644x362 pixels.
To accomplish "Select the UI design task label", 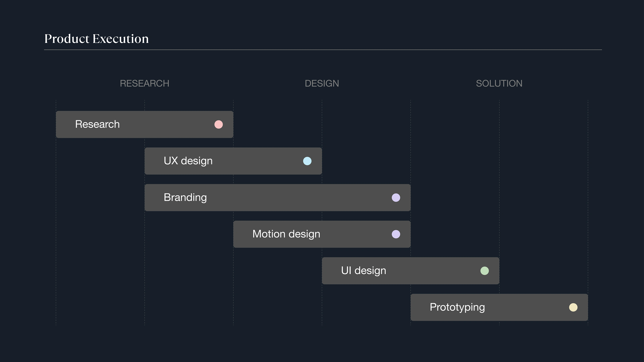I will pyautogui.click(x=363, y=270).
